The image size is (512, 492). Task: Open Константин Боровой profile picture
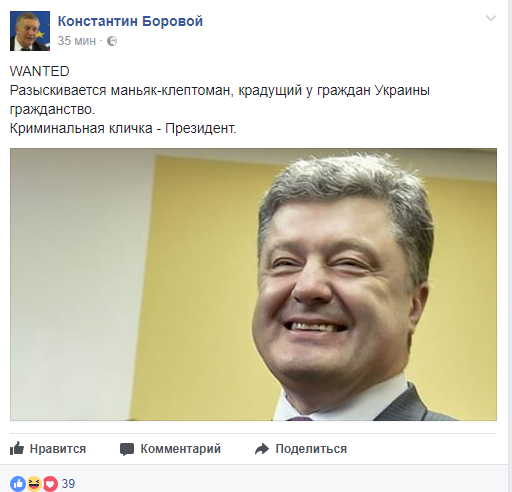point(30,31)
